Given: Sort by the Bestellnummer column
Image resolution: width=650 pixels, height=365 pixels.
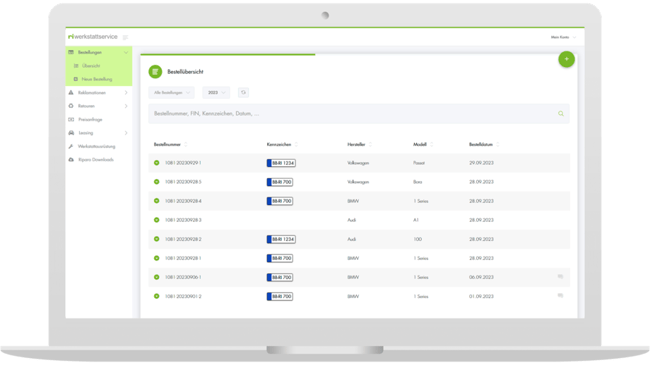Looking at the screenshot, I should tap(170, 144).
